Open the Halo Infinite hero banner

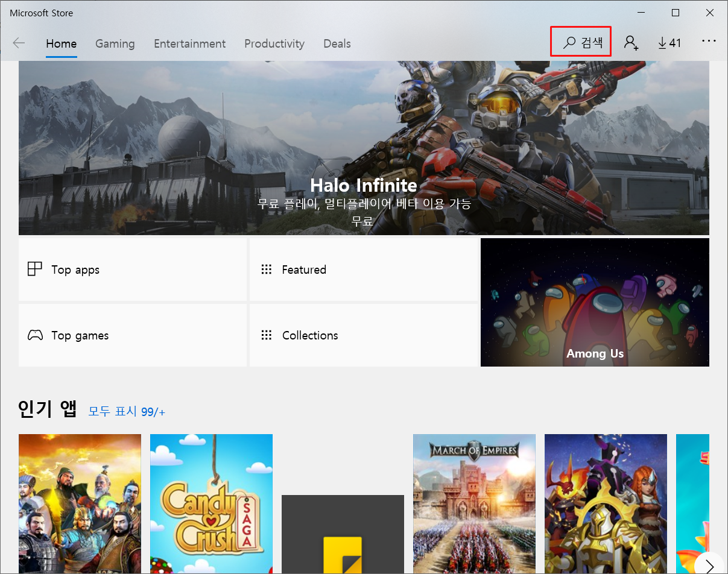[x=364, y=148]
